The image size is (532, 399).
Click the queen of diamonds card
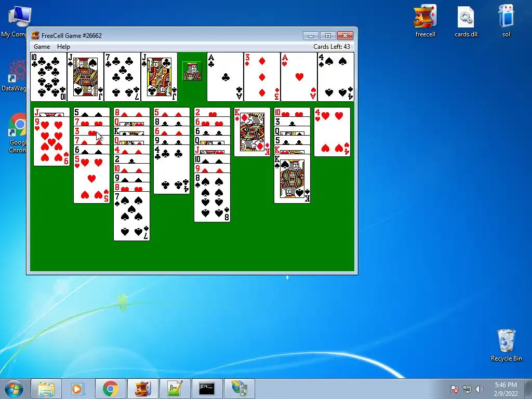131,140
